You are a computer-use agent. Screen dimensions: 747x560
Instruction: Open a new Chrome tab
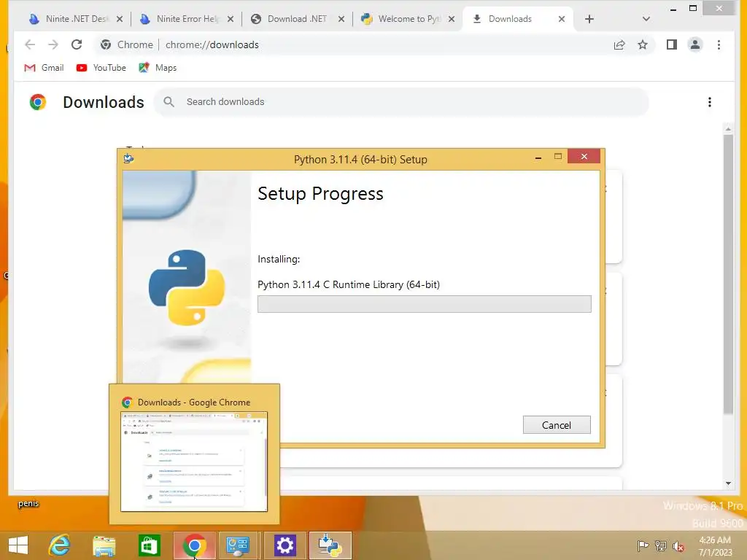point(589,19)
